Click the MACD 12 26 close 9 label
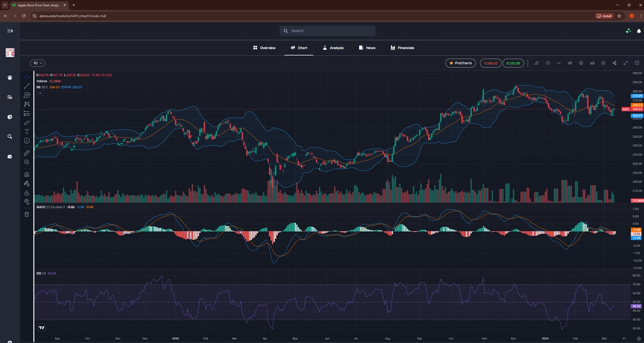 [50, 207]
